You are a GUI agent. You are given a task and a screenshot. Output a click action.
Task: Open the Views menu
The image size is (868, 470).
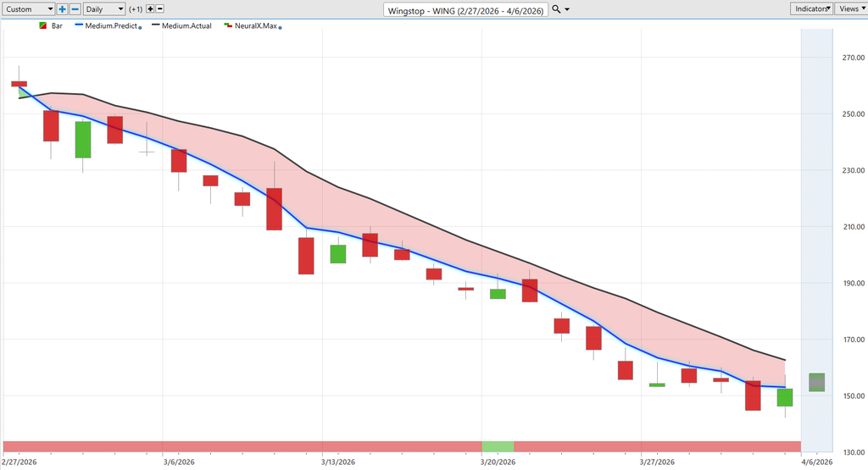click(849, 8)
